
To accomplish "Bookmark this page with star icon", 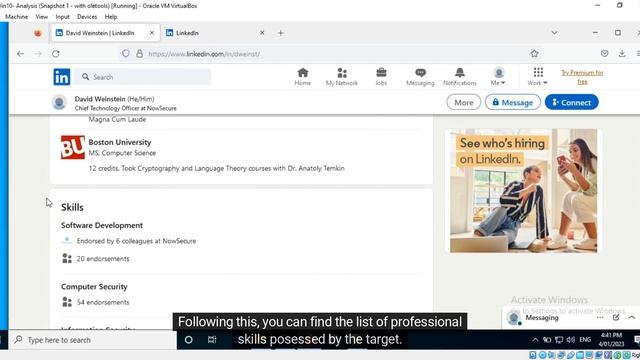I will (x=534, y=53).
